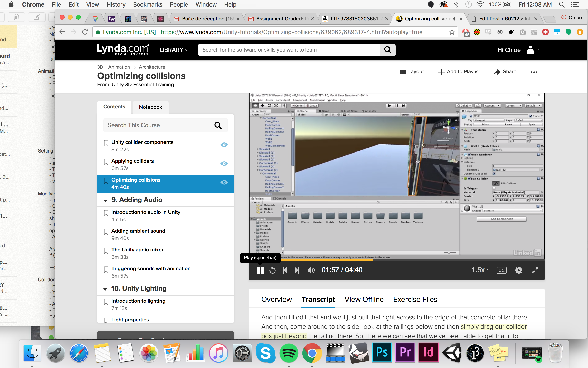Bookmark The Unity audio mixer video
Screen dimensions: 588x368
point(106,251)
